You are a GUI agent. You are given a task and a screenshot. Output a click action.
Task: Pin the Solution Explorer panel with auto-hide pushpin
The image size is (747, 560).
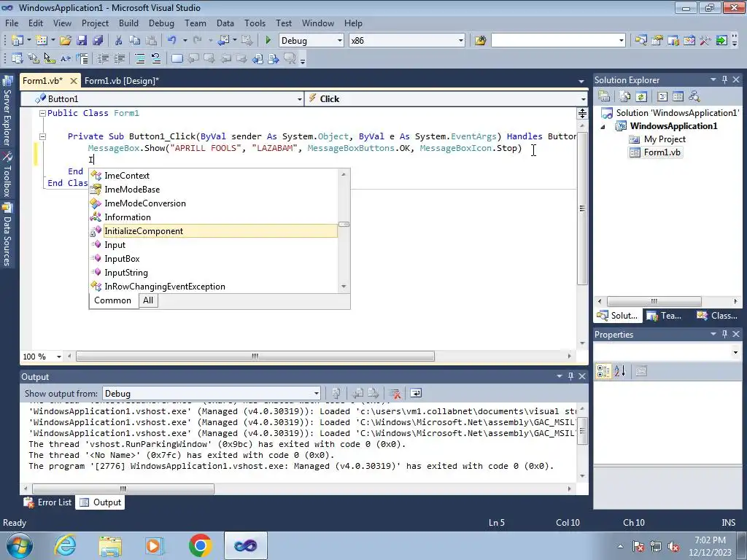coord(724,80)
